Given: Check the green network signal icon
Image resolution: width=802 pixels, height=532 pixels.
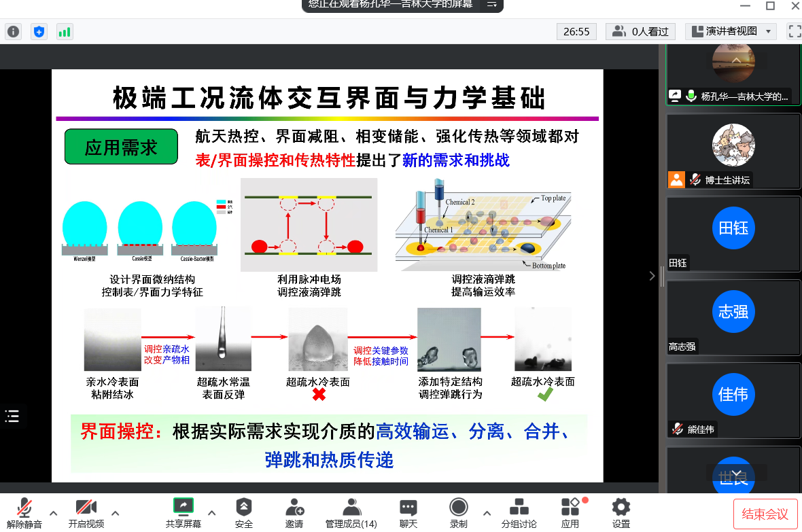Looking at the screenshot, I should coord(65,31).
